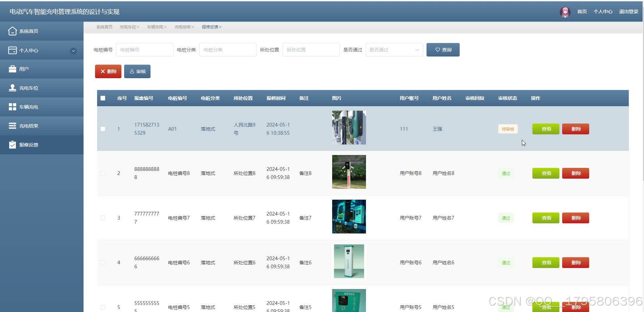Click the 查询 search button
Screen dimensions: 644x312
pyautogui.click(x=443, y=50)
